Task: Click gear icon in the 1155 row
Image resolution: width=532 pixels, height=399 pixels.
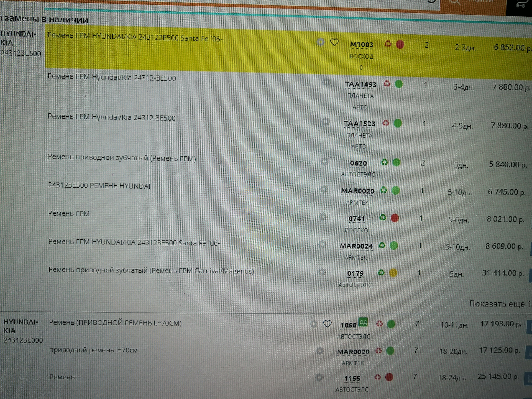Action: click(319, 377)
